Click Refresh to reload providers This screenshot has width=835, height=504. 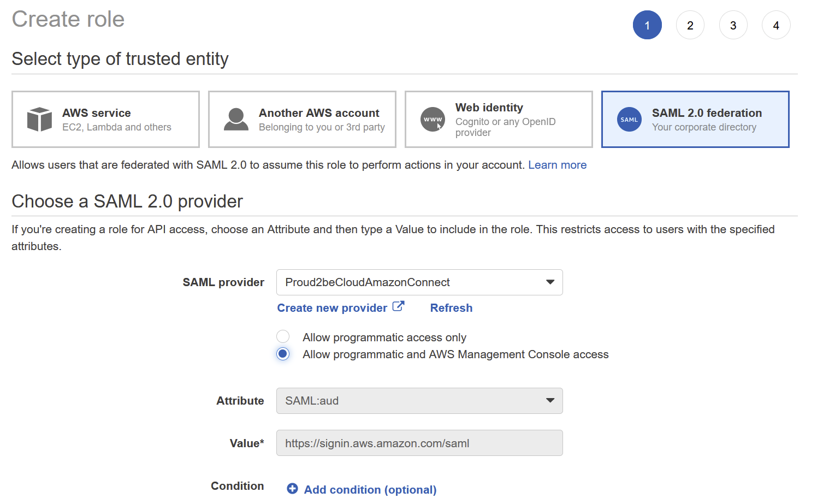pos(451,308)
